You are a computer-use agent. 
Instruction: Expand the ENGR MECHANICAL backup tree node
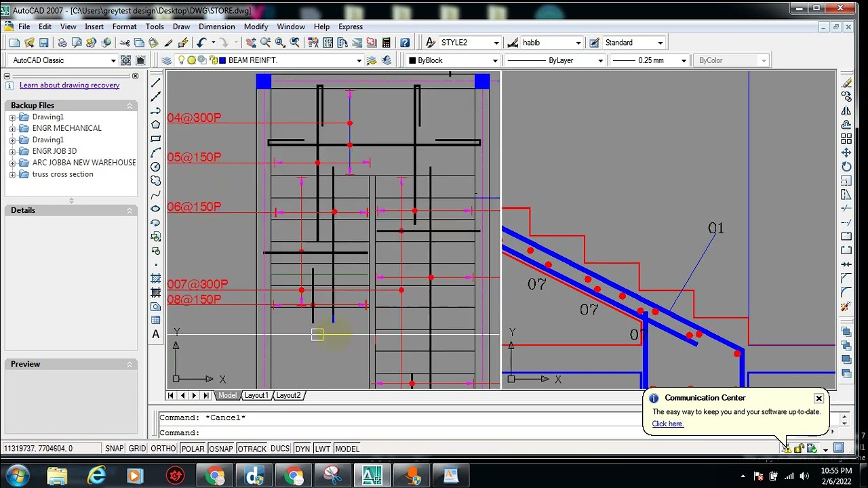(x=12, y=128)
